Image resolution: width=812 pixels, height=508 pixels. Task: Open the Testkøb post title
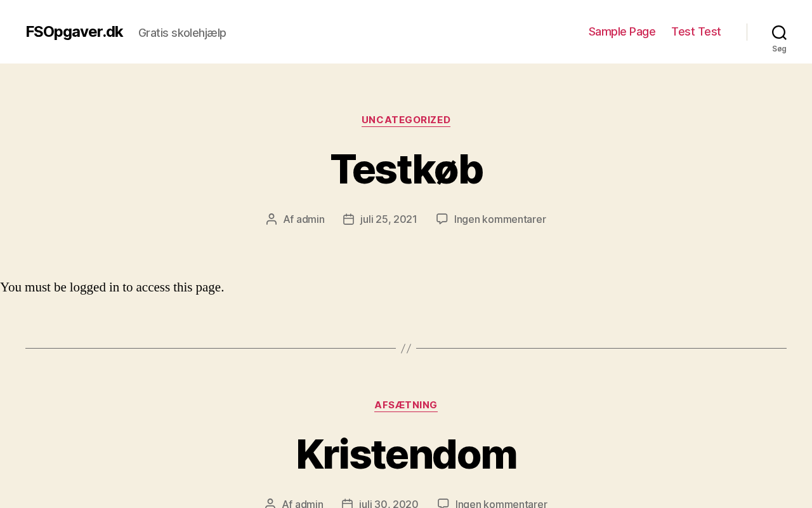407,170
